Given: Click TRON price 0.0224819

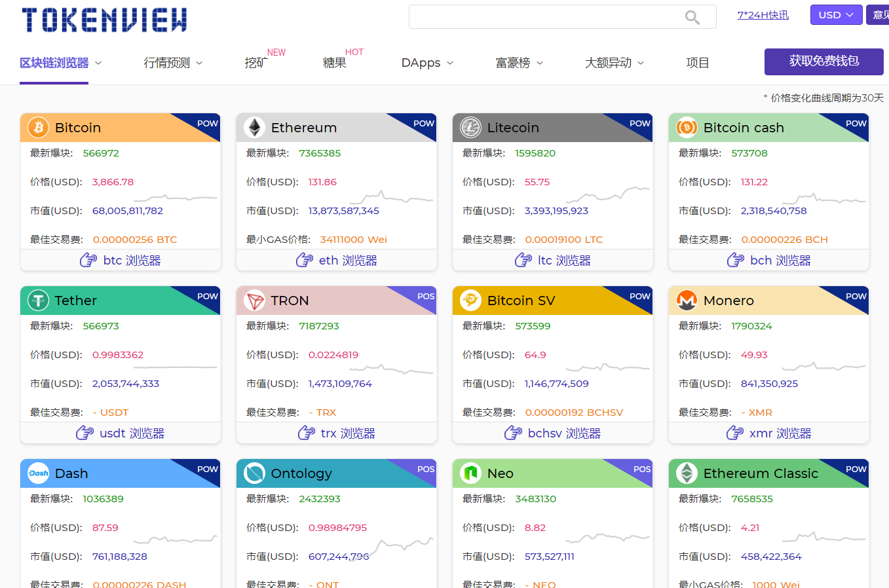Looking at the screenshot, I should coord(333,355).
